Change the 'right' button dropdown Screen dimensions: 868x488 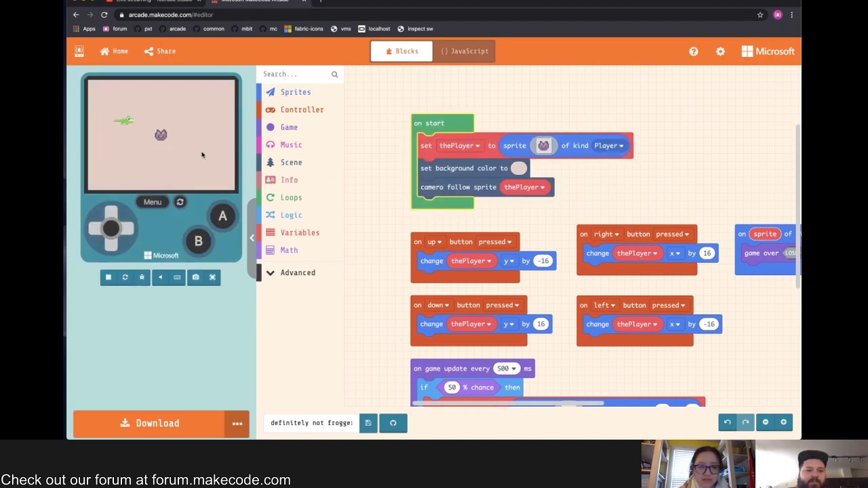click(x=607, y=235)
